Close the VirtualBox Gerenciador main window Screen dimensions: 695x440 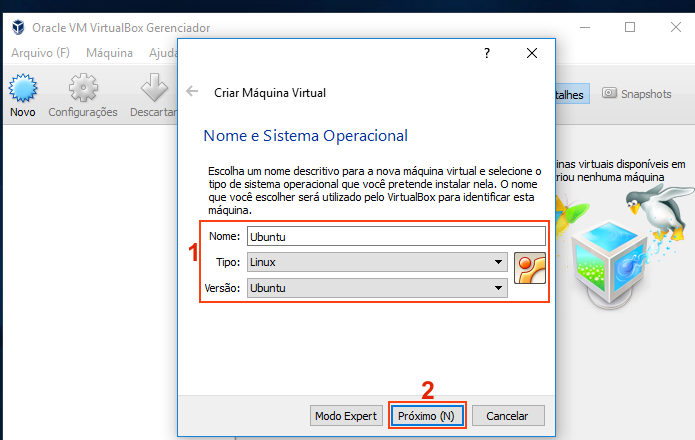click(x=675, y=27)
